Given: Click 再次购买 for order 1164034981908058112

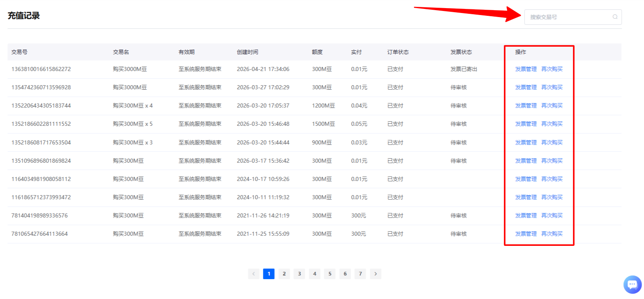Looking at the screenshot, I should pos(552,179).
